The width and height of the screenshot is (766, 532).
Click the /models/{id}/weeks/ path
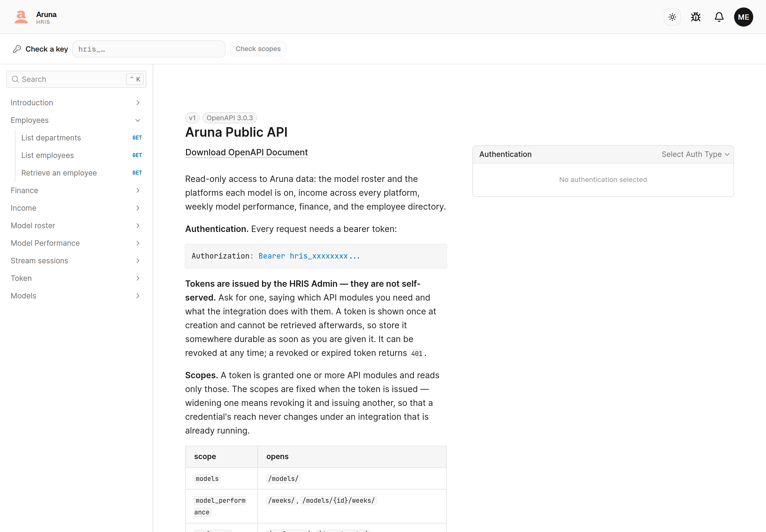(338, 501)
